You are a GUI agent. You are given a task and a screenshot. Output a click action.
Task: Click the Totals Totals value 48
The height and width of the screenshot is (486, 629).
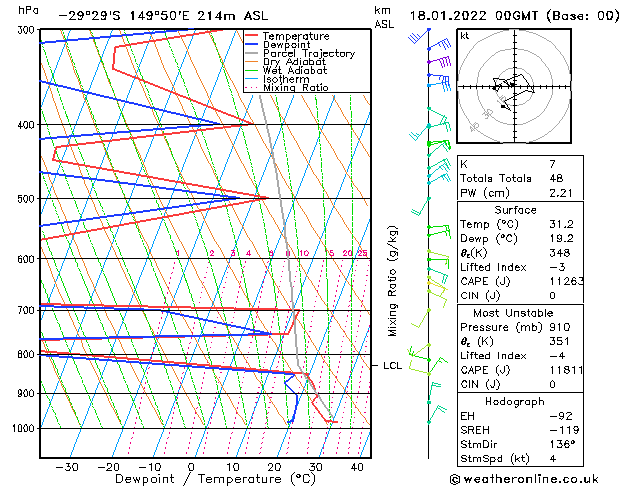point(556,178)
